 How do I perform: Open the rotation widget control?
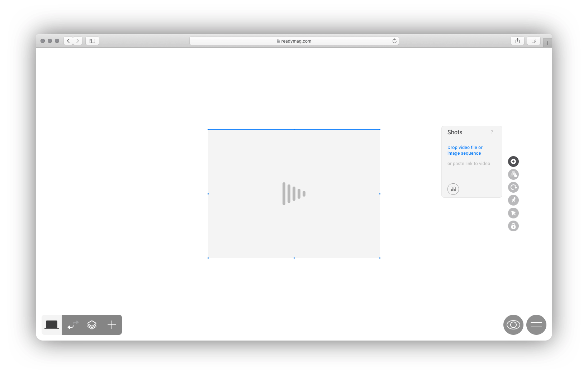point(513,187)
